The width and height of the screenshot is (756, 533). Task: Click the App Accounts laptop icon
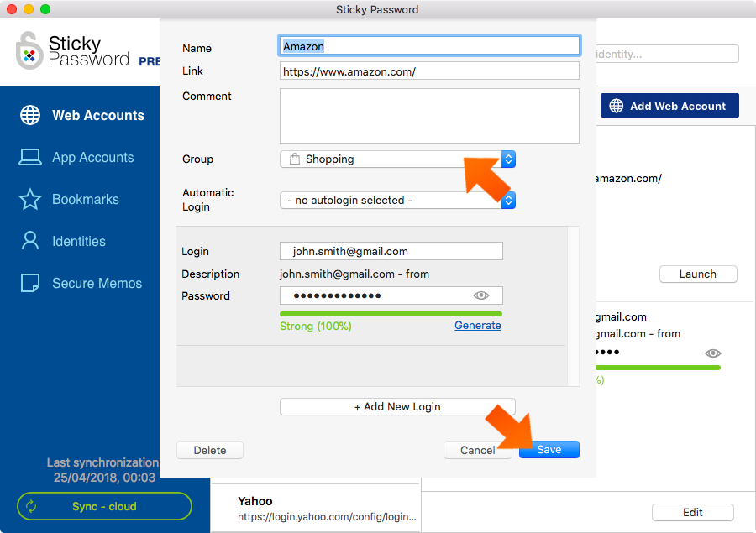[x=30, y=157]
